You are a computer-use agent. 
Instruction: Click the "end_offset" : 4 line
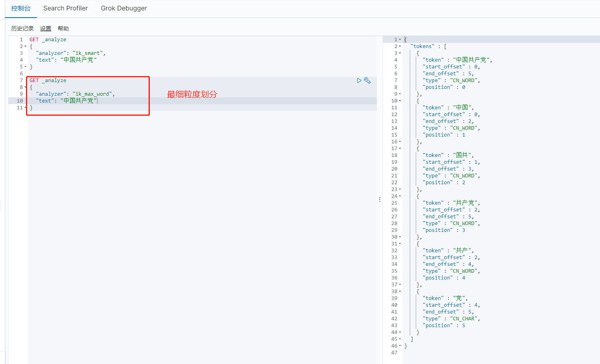(x=448, y=264)
